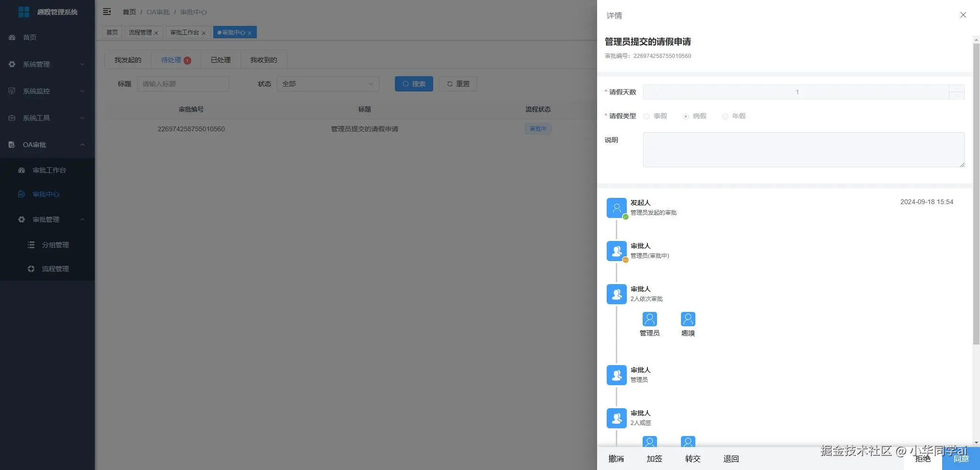Screen dimensions: 980x470
Task: Click the 分组管理 list icon
Action: point(31,245)
